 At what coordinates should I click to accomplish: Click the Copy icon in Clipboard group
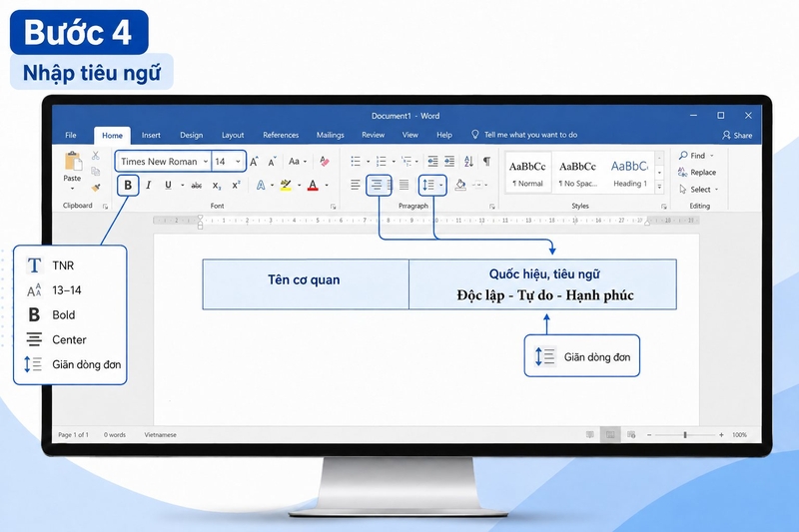tap(95, 171)
